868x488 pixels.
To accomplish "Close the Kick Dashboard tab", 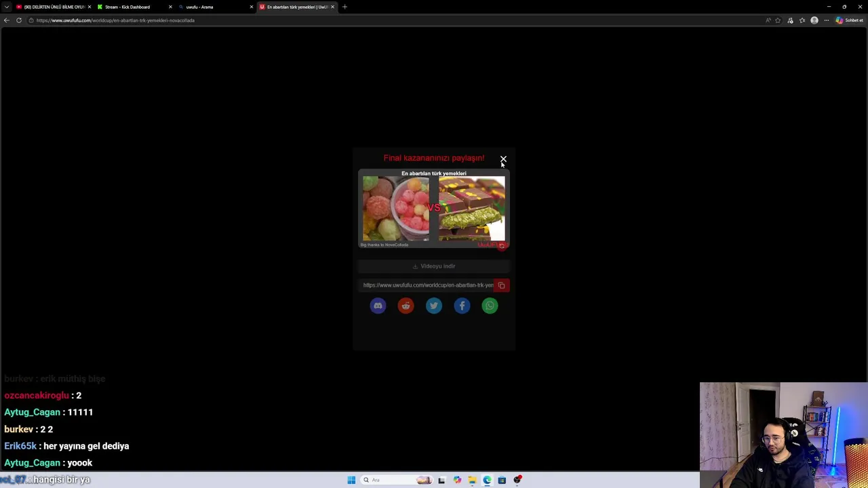I will click(x=170, y=7).
